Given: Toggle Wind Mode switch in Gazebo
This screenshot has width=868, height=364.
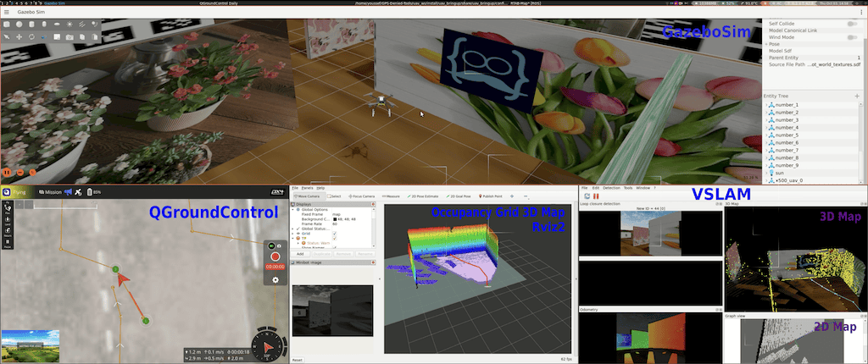Looking at the screenshot, I should coord(852,37).
